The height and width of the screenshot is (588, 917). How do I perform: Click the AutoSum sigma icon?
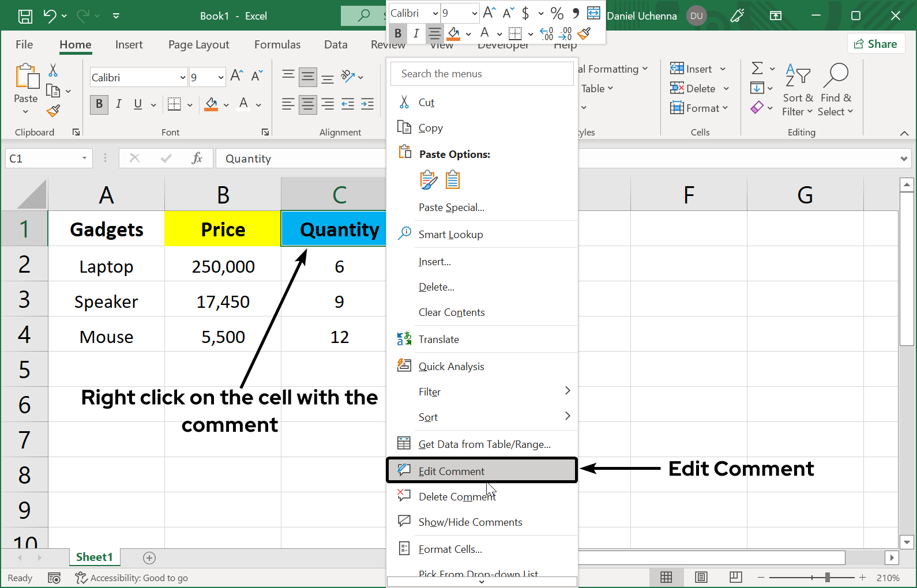757,69
